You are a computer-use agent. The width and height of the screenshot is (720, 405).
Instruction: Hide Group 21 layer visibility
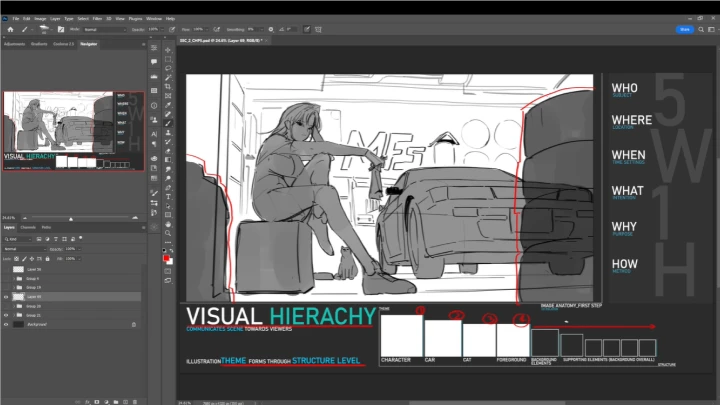coord(6,315)
